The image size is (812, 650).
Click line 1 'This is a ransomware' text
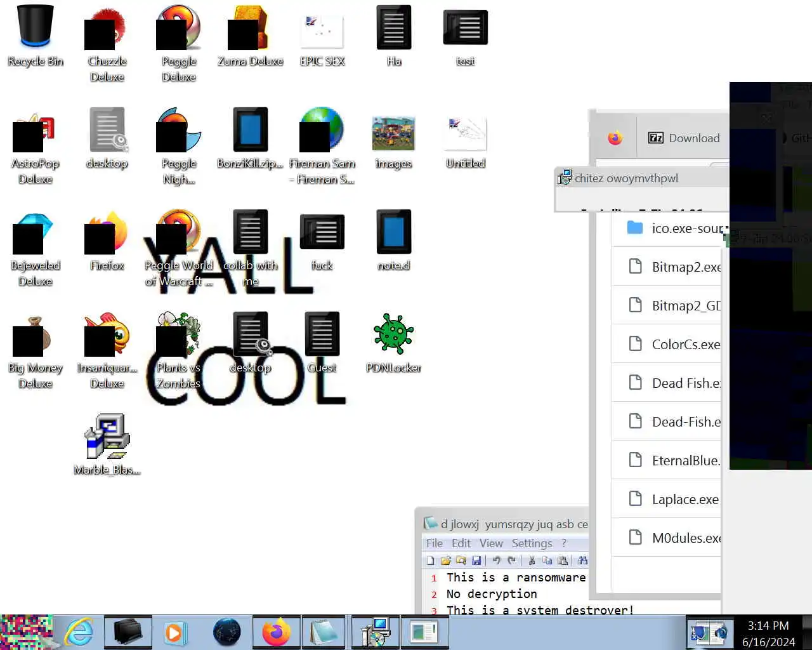tap(516, 577)
